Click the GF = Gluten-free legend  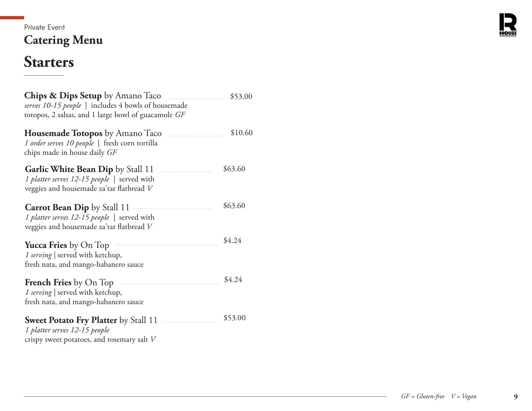click(x=423, y=396)
